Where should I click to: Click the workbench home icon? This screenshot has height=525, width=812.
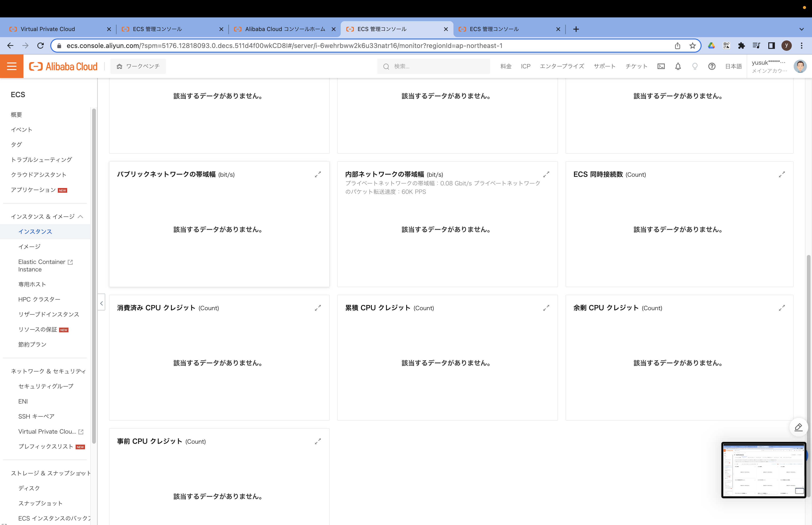pos(119,66)
